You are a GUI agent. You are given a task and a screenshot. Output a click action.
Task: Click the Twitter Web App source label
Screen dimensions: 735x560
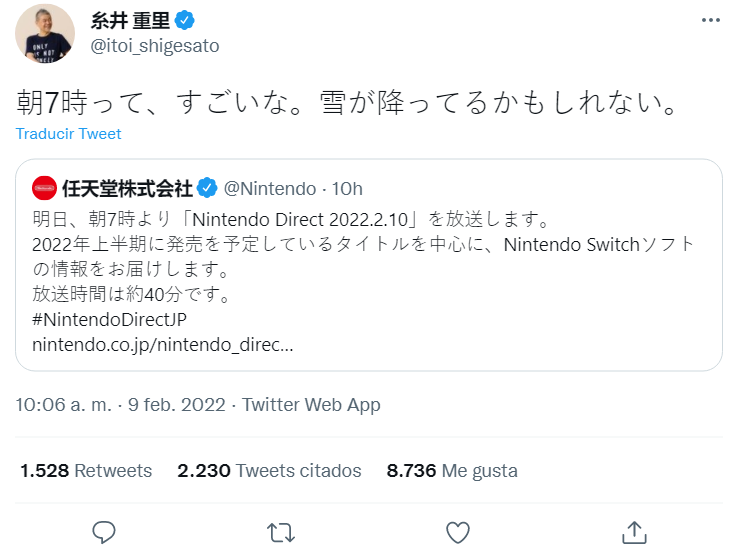click(311, 405)
